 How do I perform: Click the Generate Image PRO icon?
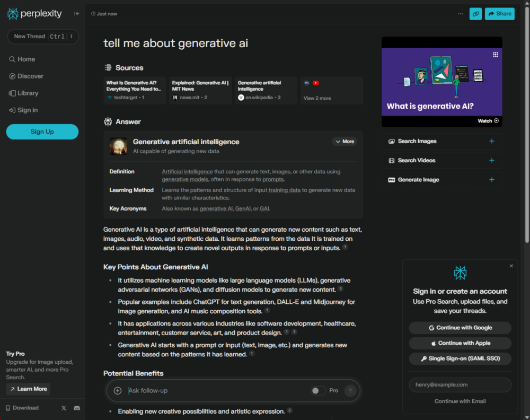coord(392,180)
